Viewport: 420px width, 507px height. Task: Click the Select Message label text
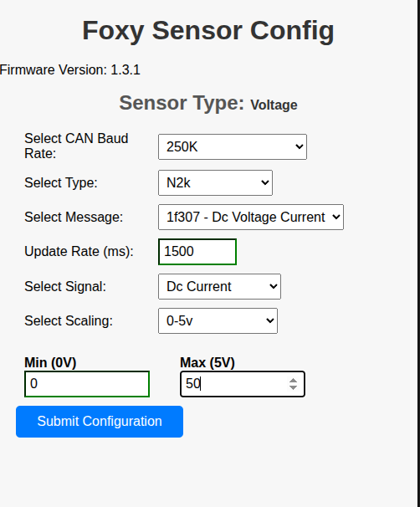coord(74,217)
